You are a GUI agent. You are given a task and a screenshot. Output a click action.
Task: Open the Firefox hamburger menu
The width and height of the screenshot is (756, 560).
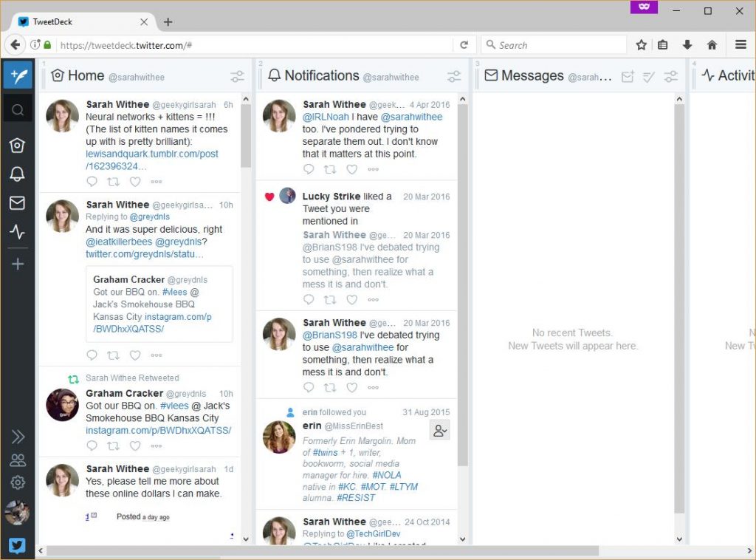click(x=740, y=45)
